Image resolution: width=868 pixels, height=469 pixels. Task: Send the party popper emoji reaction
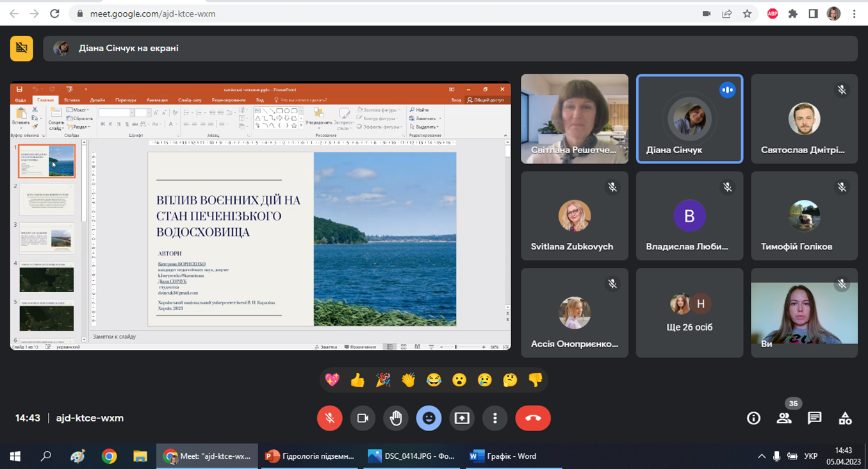(383, 380)
